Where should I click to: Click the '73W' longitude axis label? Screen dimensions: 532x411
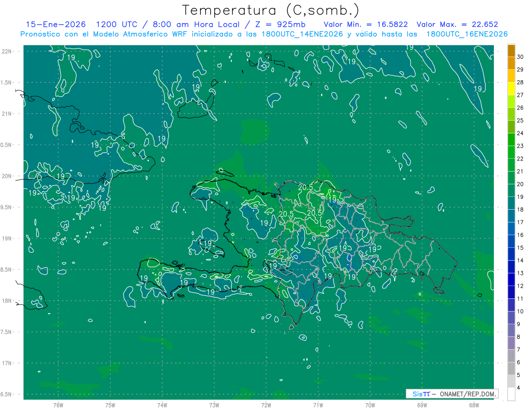(x=214, y=405)
